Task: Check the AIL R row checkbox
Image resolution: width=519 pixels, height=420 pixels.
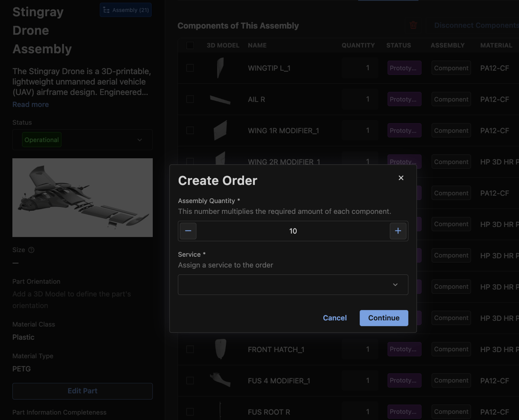Action: coord(190,99)
